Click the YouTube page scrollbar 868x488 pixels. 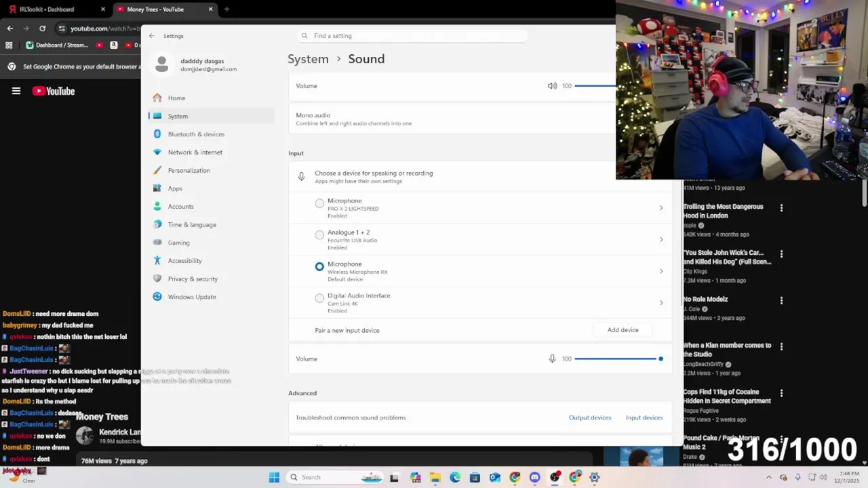(864, 193)
